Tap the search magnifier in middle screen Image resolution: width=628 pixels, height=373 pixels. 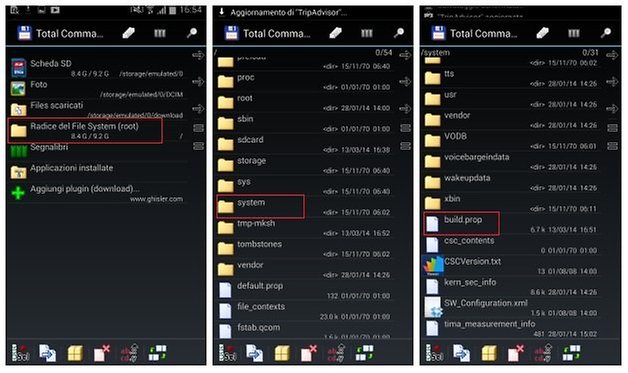(x=399, y=33)
